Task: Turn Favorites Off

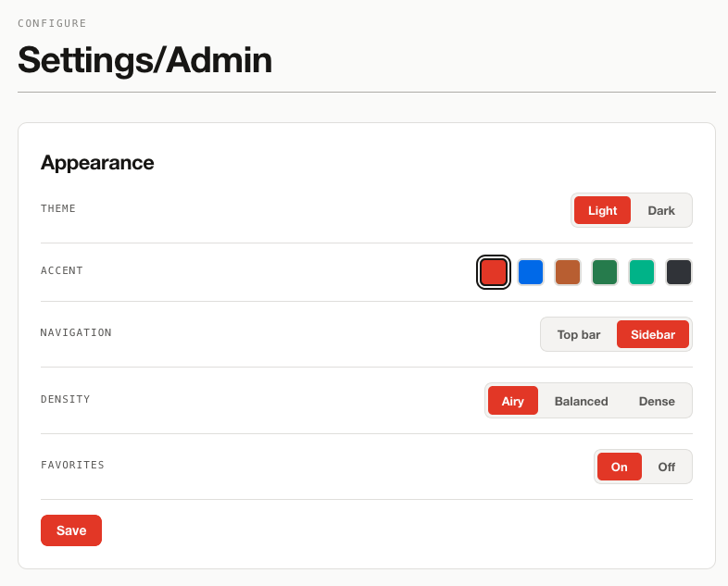Action: click(x=667, y=467)
